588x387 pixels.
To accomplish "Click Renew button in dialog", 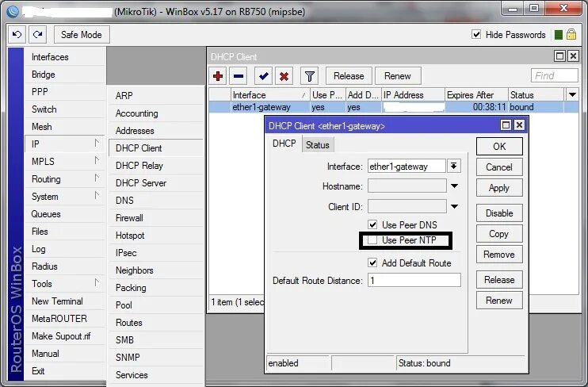I will [x=499, y=301].
